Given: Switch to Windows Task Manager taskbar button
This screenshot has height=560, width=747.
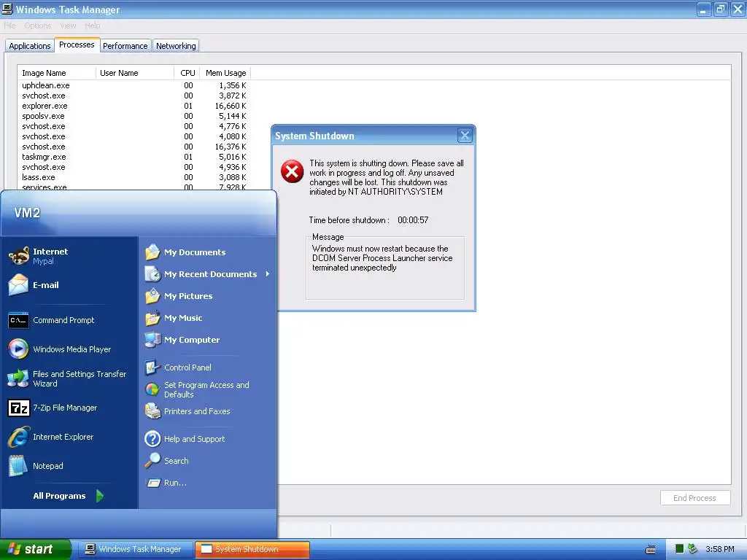Looking at the screenshot, I should click(134, 549).
